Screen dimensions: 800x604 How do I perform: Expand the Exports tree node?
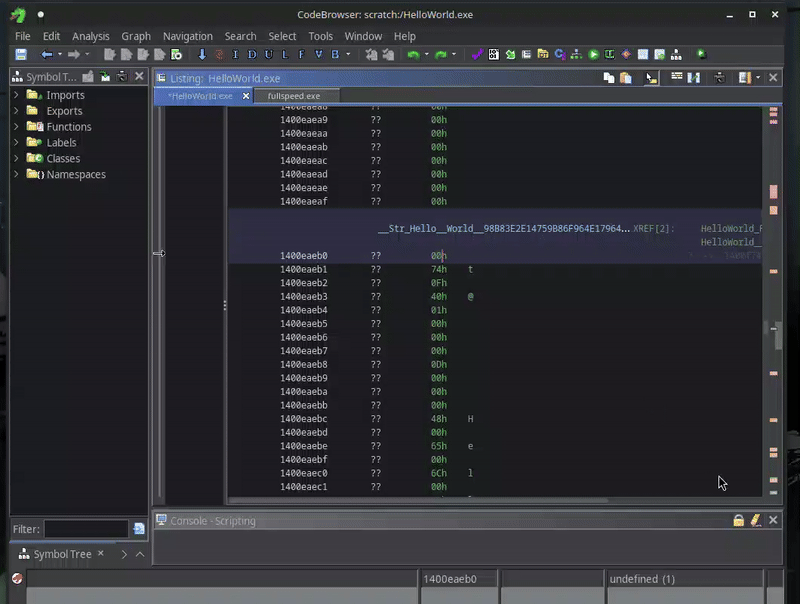[x=16, y=111]
